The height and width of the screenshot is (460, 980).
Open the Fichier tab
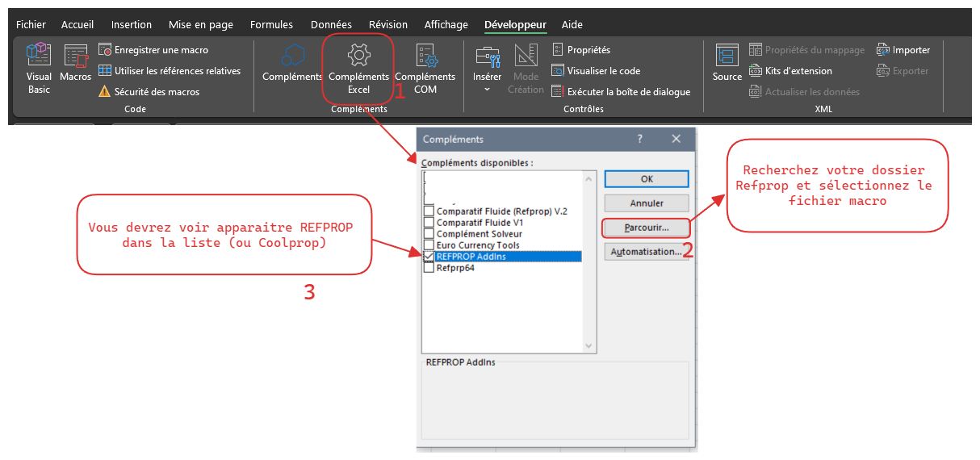click(x=31, y=25)
